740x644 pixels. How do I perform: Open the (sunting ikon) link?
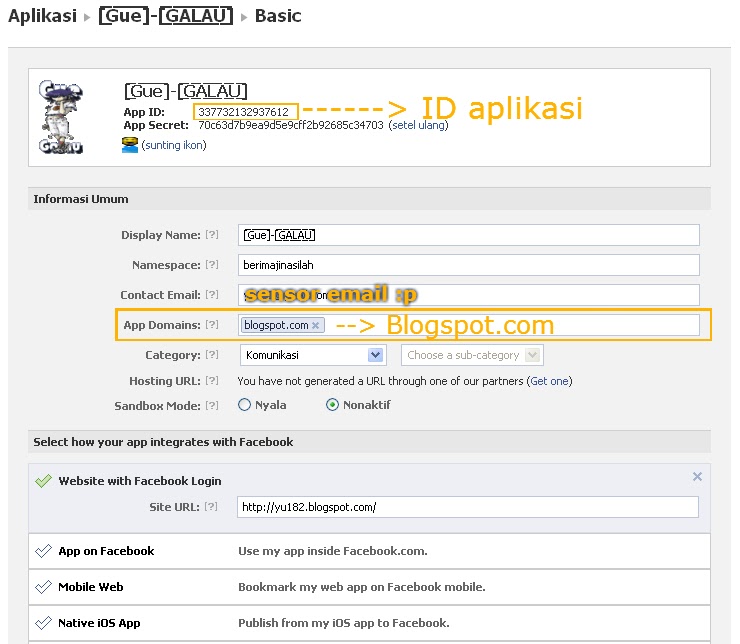(x=174, y=145)
